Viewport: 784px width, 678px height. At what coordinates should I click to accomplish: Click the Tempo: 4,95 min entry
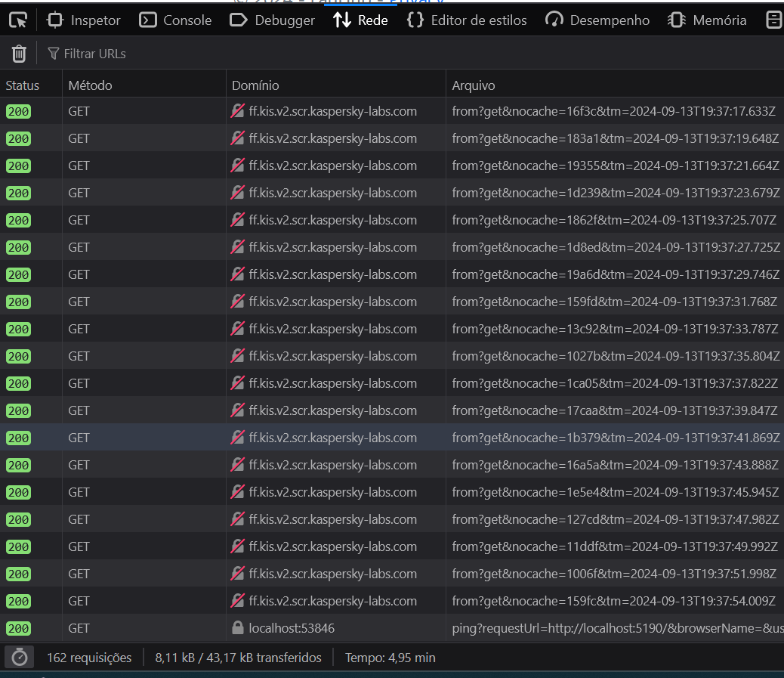coord(390,658)
